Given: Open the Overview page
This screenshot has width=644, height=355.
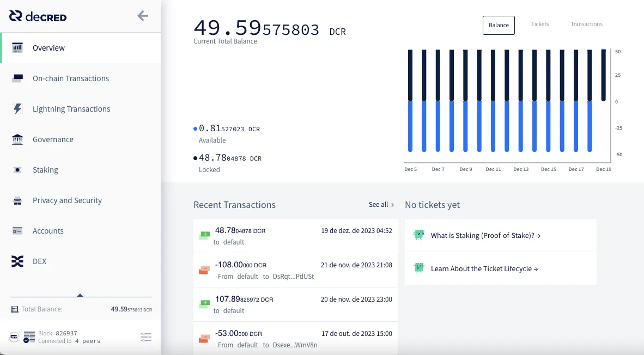Looking at the screenshot, I should (81, 48).
